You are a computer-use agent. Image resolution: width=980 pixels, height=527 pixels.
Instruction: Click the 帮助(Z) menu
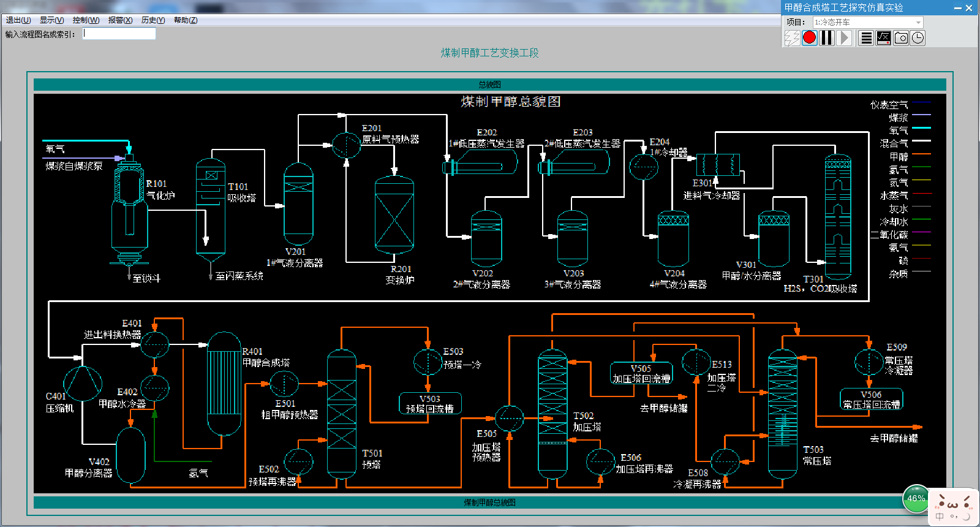[186, 20]
